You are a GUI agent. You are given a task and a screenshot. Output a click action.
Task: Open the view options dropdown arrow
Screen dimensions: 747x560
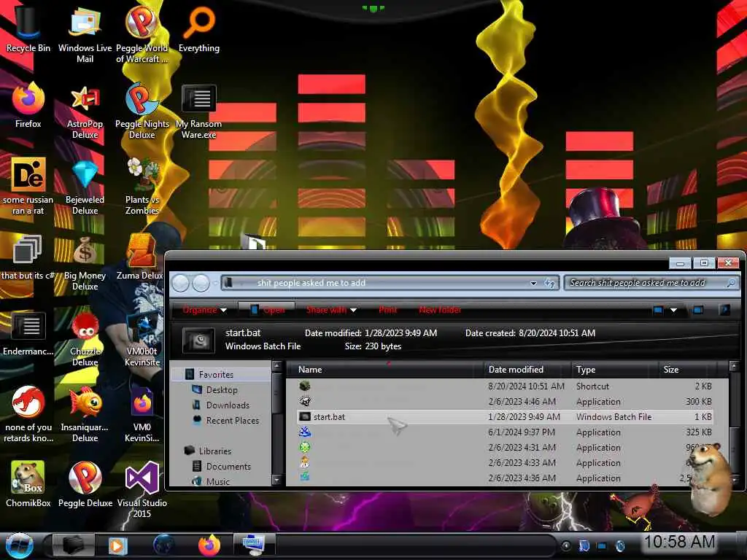coord(673,310)
